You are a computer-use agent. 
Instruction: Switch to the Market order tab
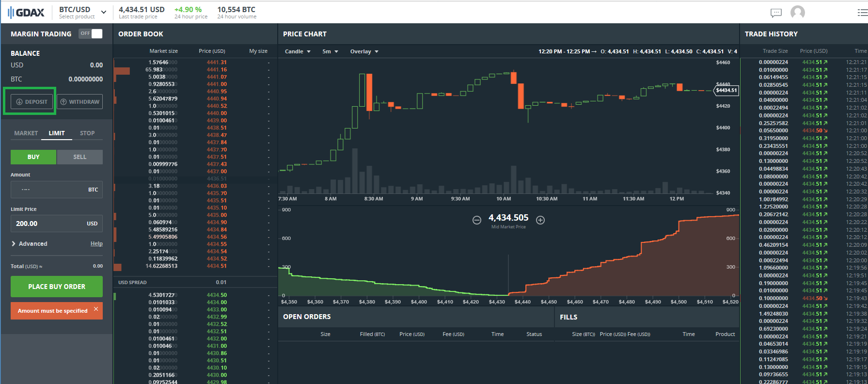(26, 133)
